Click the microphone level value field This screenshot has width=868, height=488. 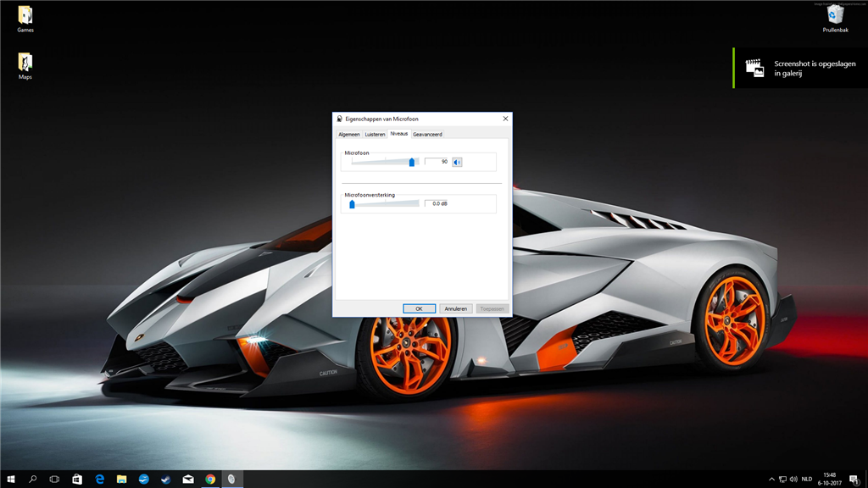[437, 161]
